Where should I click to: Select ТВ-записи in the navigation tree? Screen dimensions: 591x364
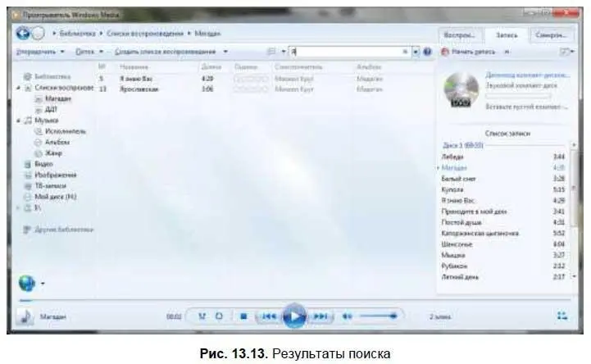[x=50, y=186]
